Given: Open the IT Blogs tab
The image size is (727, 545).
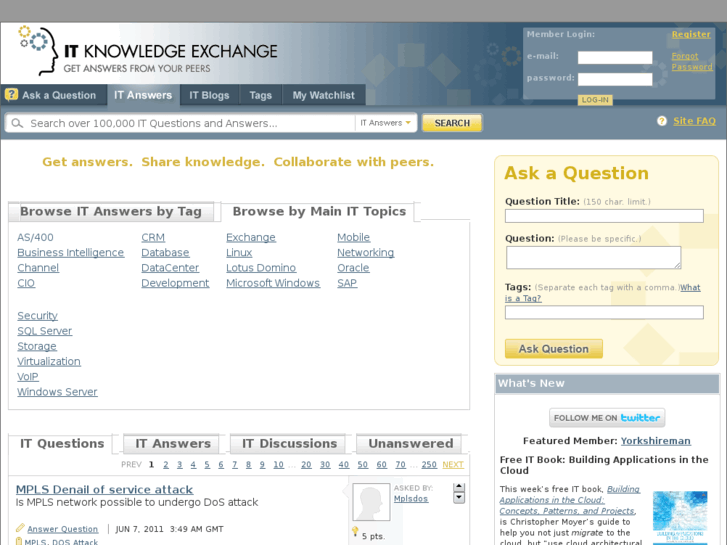Looking at the screenshot, I should [209, 95].
